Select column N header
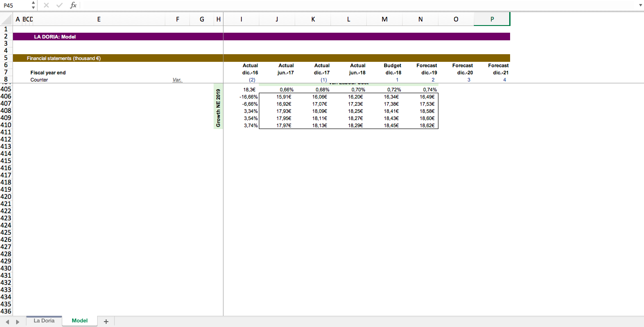 [420, 19]
